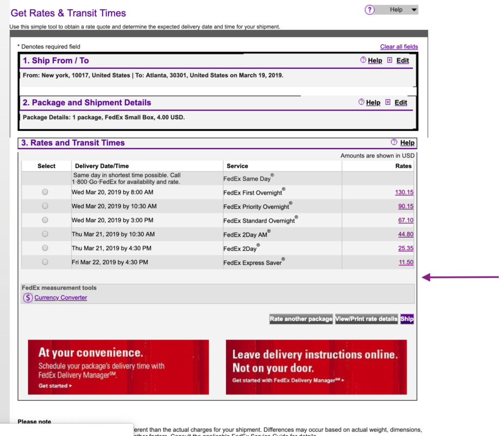
Task: Click the Delivery Date/Time column header
Action: (101, 166)
